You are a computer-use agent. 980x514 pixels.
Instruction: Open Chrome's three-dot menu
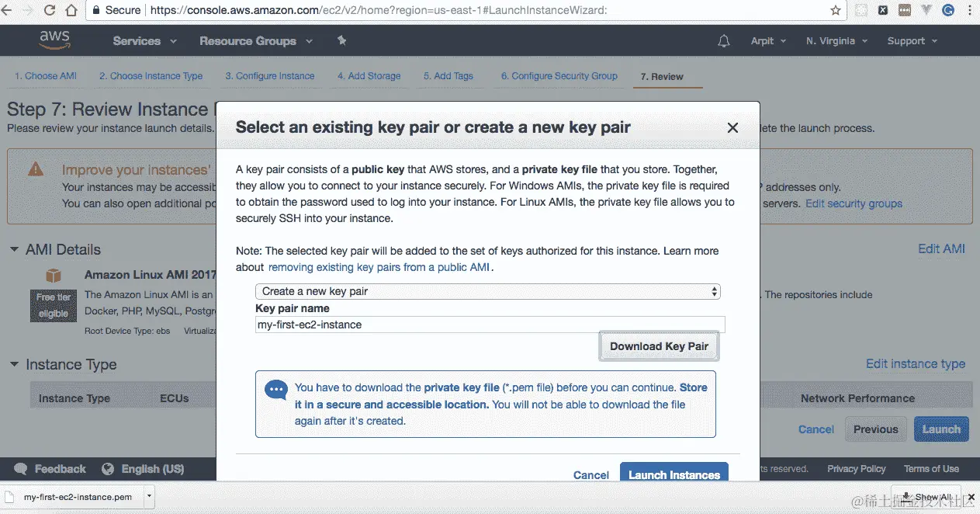969,11
